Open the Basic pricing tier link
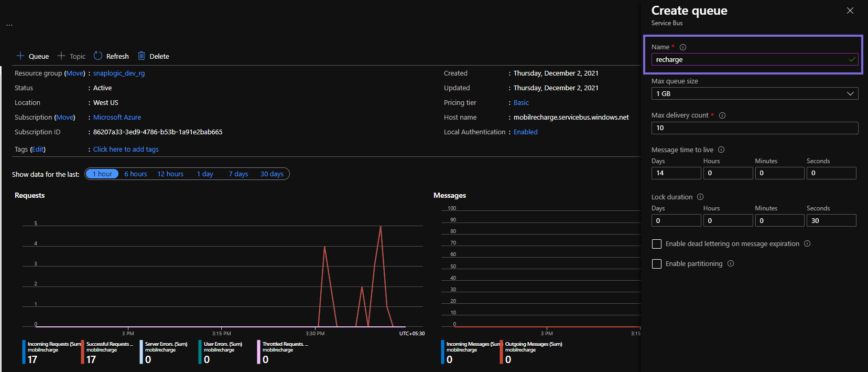868x372 pixels. pos(521,102)
